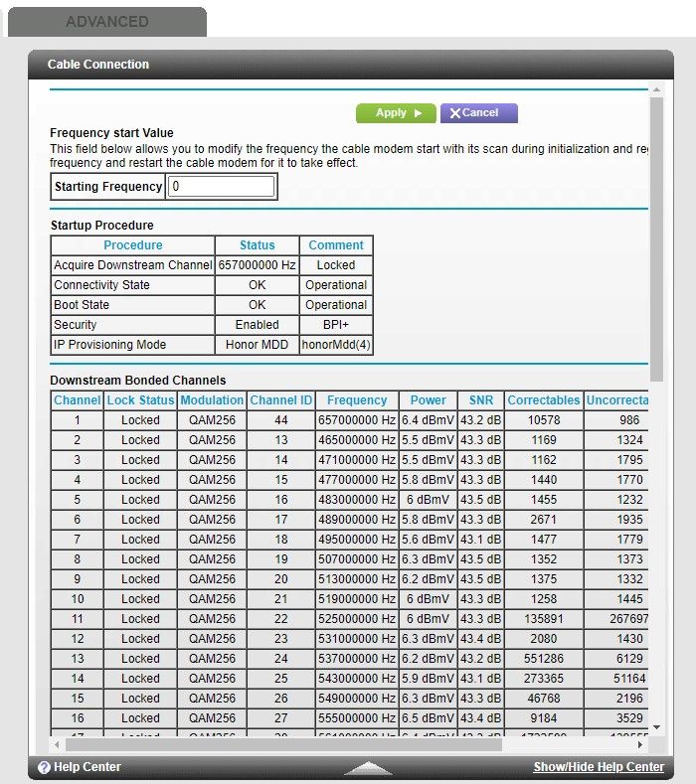Select the Procedure header in Startup table
The width and height of the screenshot is (696, 784).
click(x=132, y=245)
